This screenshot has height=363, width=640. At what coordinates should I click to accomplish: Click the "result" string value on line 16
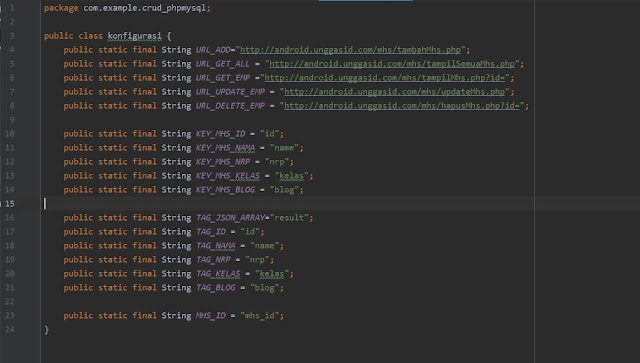coord(289,218)
